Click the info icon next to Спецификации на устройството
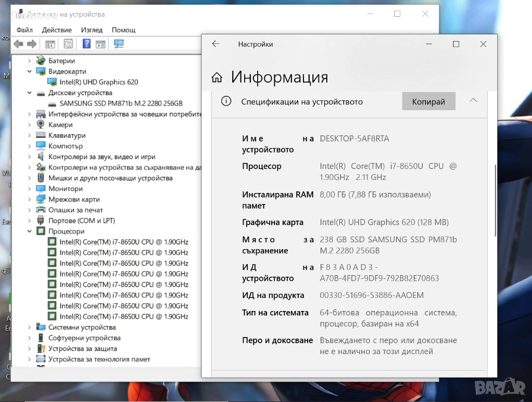Image resolution: width=532 pixels, height=402 pixels. [x=226, y=101]
